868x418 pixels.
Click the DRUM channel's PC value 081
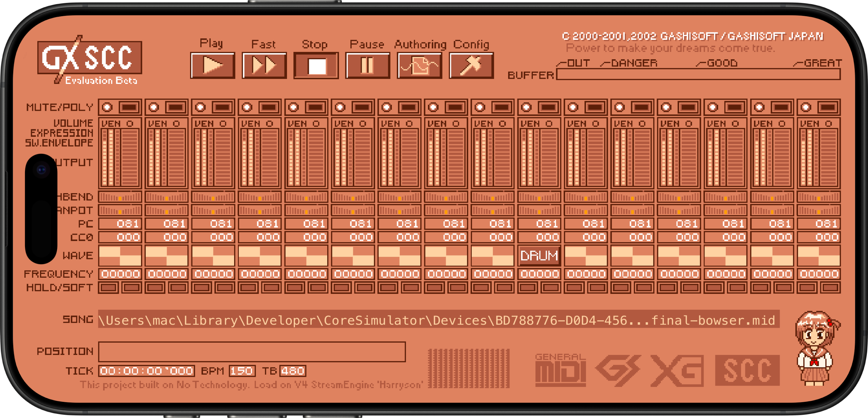point(539,224)
